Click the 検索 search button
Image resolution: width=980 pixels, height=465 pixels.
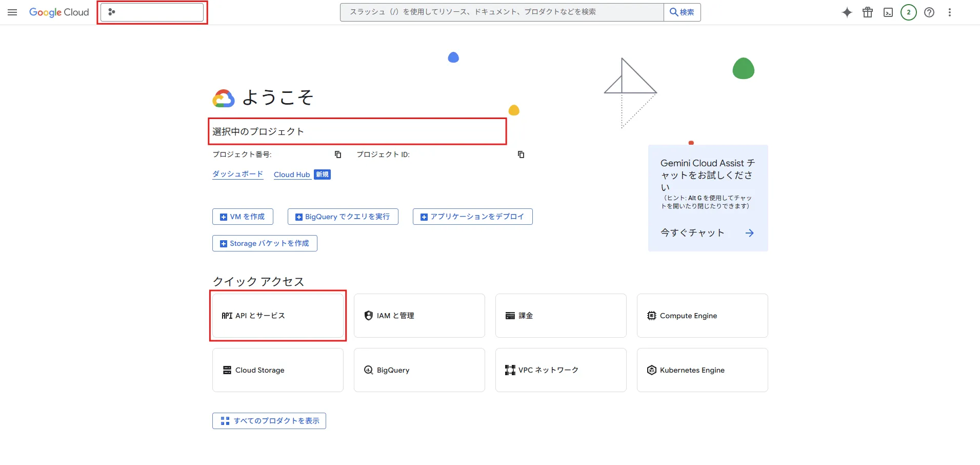coord(682,12)
